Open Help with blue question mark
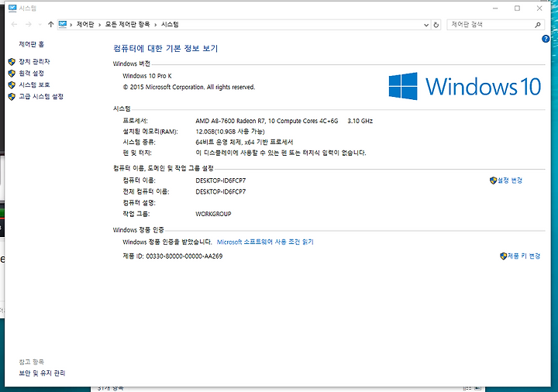The width and height of the screenshot is (558, 392). (x=546, y=39)
